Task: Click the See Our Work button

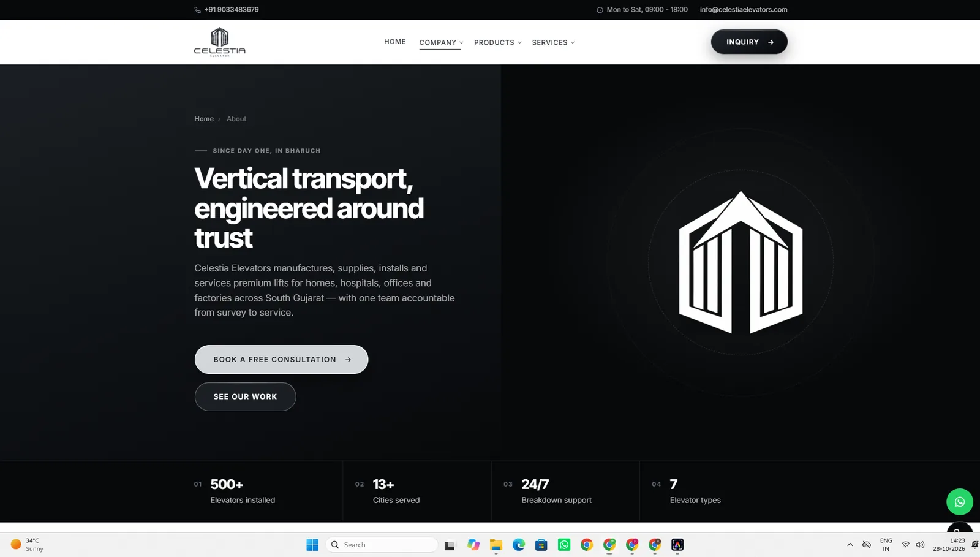Action: click(x=245, y=396)
